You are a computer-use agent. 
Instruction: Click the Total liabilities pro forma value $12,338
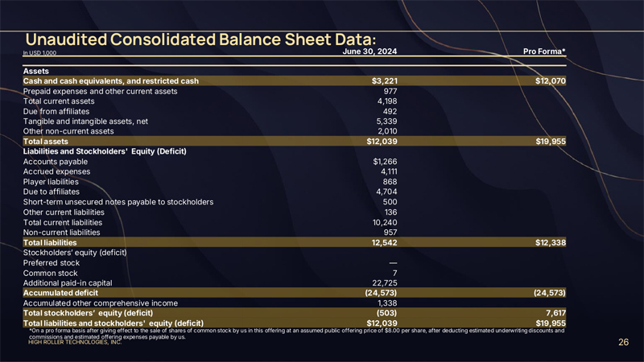(550, 242)
